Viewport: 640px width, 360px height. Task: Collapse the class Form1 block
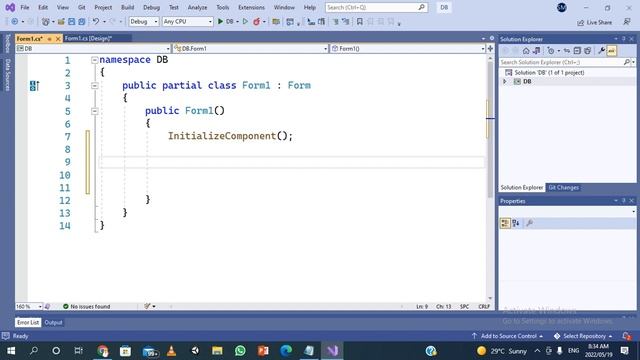pyautogui.click(x=95, y=86)
